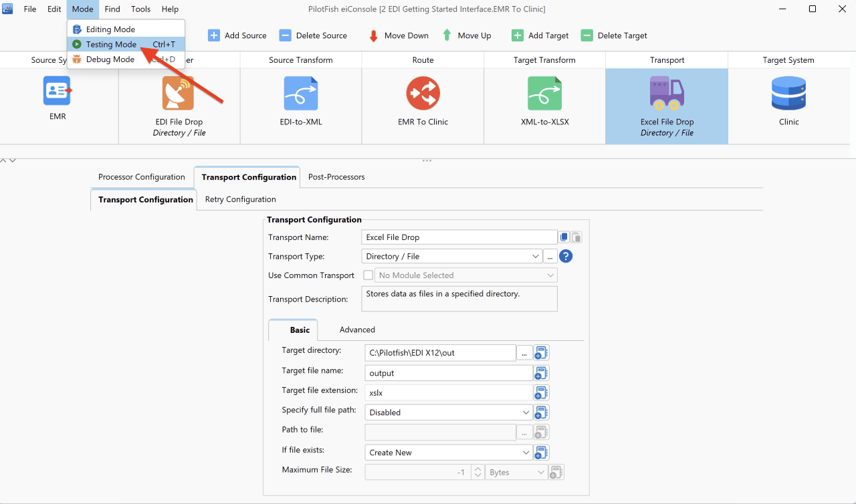Select the EMR source system icon

tap(58, 91)
